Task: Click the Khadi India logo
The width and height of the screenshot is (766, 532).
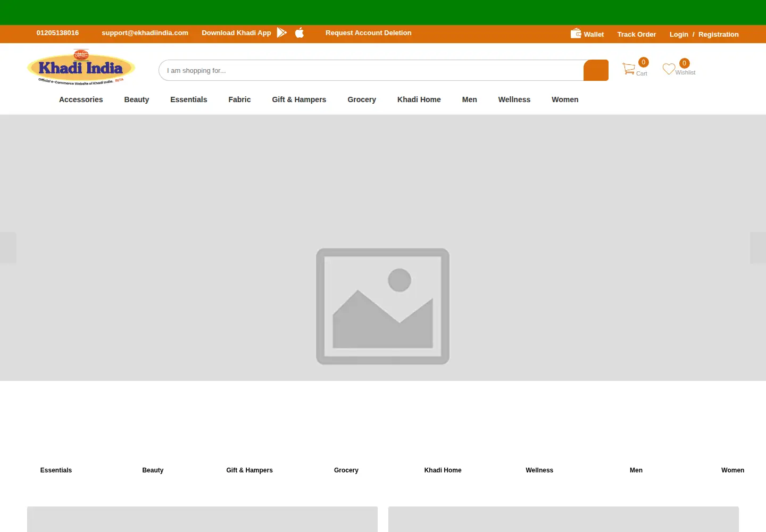Action: 81,68
